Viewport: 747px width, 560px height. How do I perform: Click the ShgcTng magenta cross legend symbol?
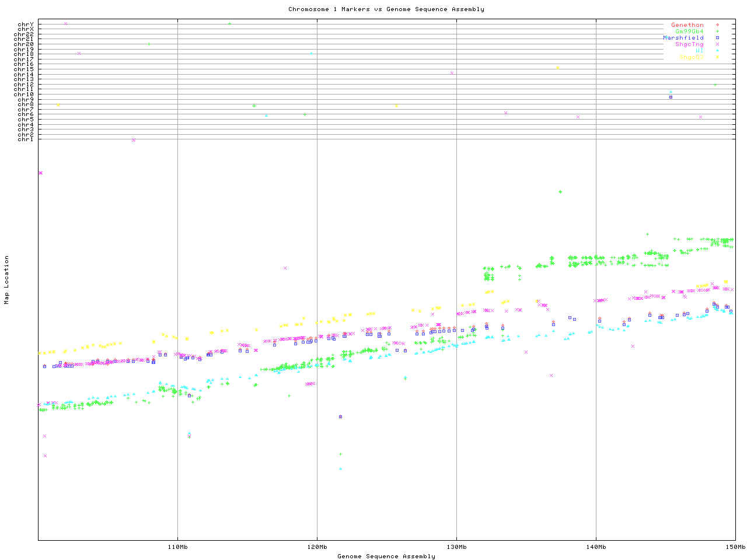(717, 44)
